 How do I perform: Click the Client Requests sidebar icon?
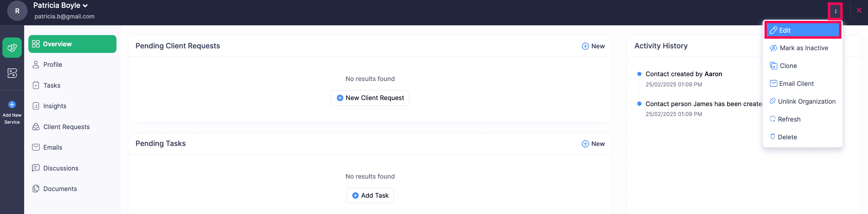[x=36, y=127]
